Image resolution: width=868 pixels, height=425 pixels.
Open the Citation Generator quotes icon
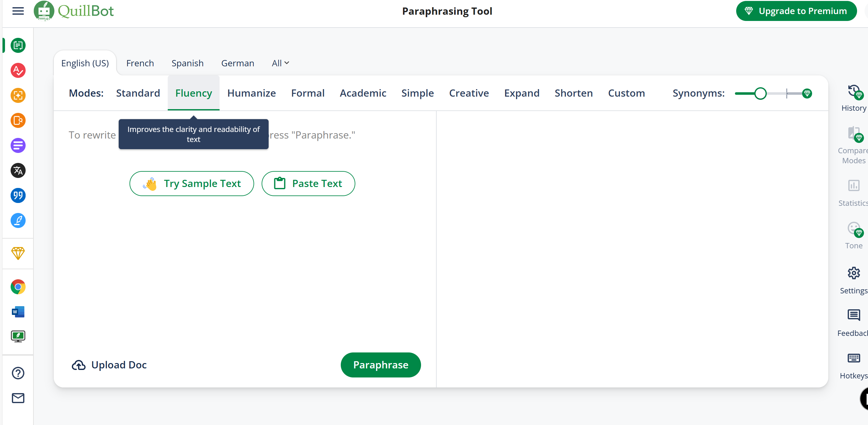(x=18, y=196)
